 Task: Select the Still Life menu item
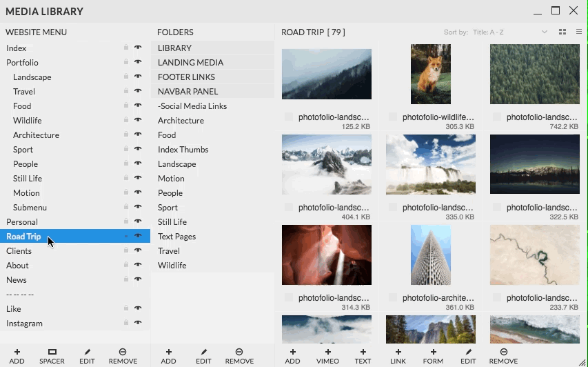[28, 179]
